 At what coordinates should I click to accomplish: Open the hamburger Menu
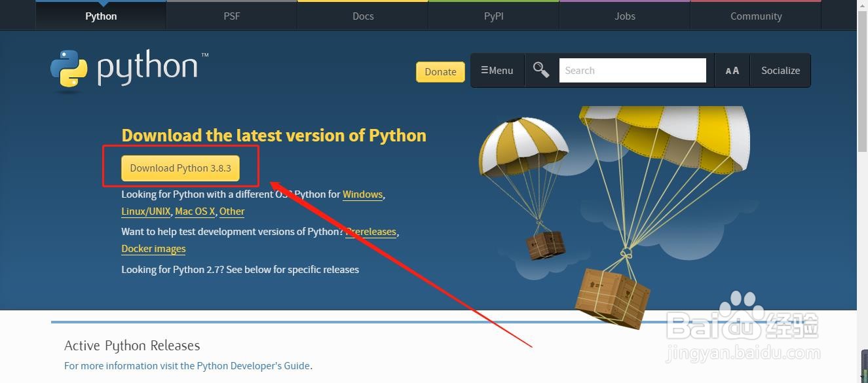point(497,70)
